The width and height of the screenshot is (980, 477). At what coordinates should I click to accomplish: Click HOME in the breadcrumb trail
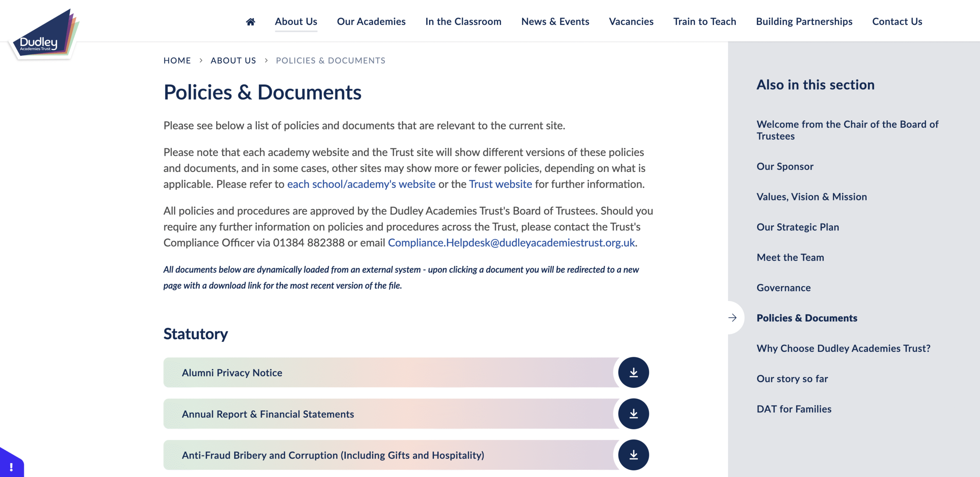coord(177,60)
